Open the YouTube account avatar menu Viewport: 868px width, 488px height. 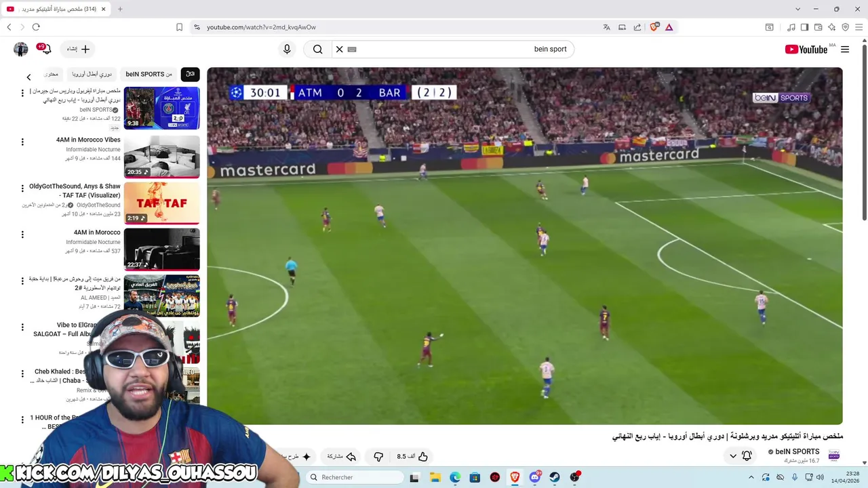(x=21, y=49)
